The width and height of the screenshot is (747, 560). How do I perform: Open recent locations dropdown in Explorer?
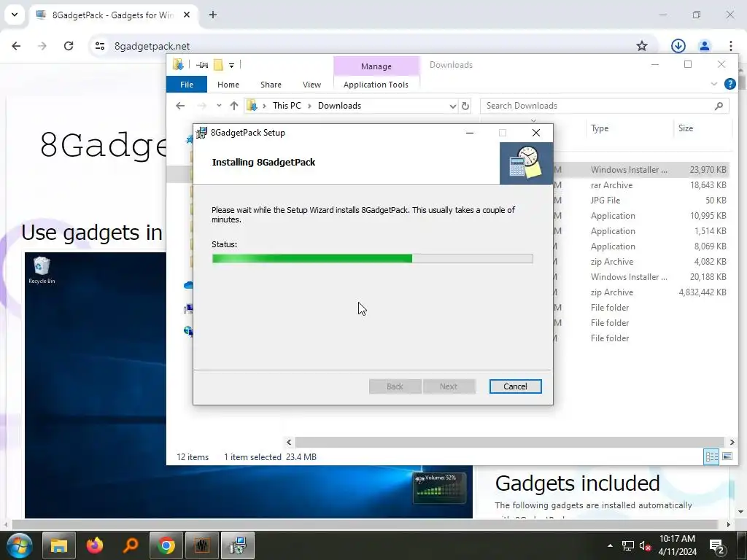click(x=219, y=106)
